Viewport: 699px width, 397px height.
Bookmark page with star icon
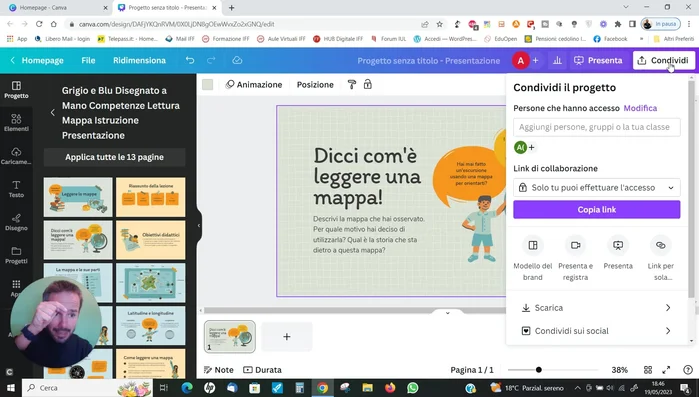[440, 24]
